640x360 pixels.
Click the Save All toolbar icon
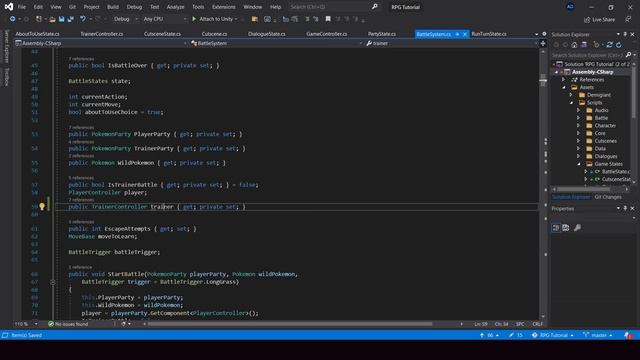point(71,19)
